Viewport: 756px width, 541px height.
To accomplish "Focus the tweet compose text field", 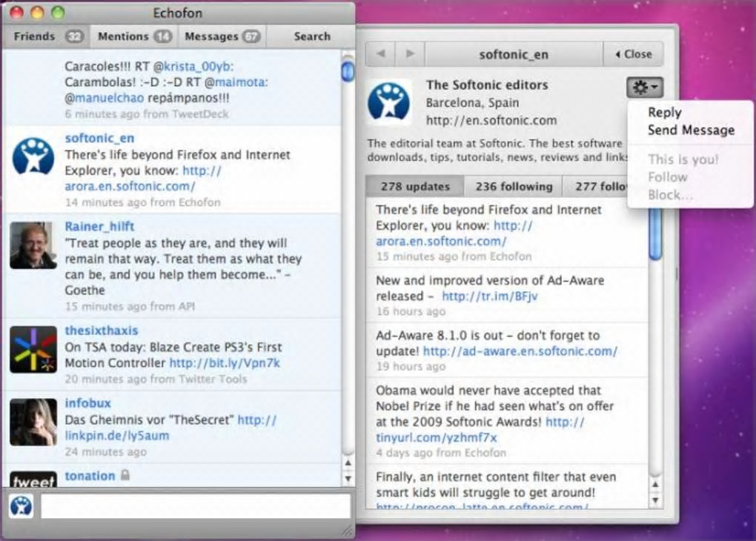I will (x=196, y=506).
